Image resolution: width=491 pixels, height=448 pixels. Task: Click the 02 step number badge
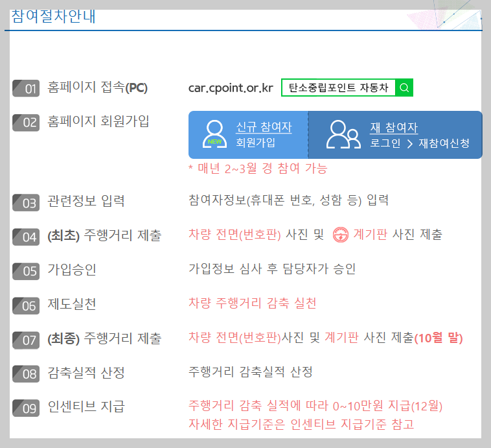click(x=26, y=123)
